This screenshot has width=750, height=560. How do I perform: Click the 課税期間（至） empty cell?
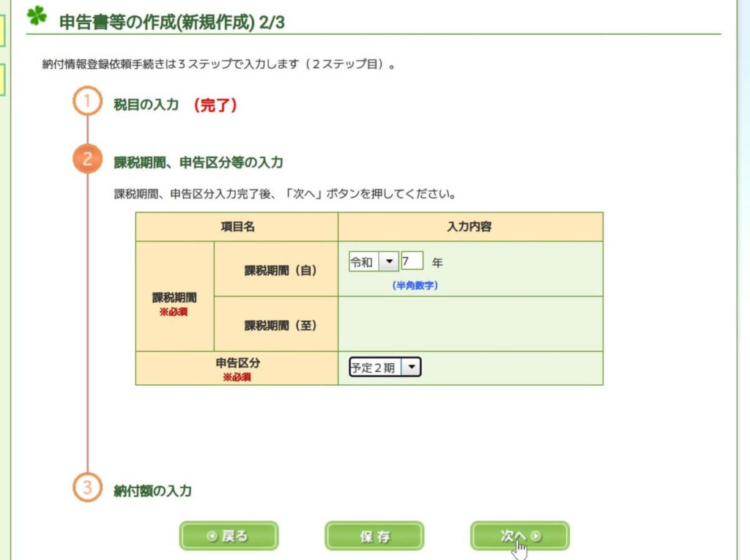coord(470,324)
